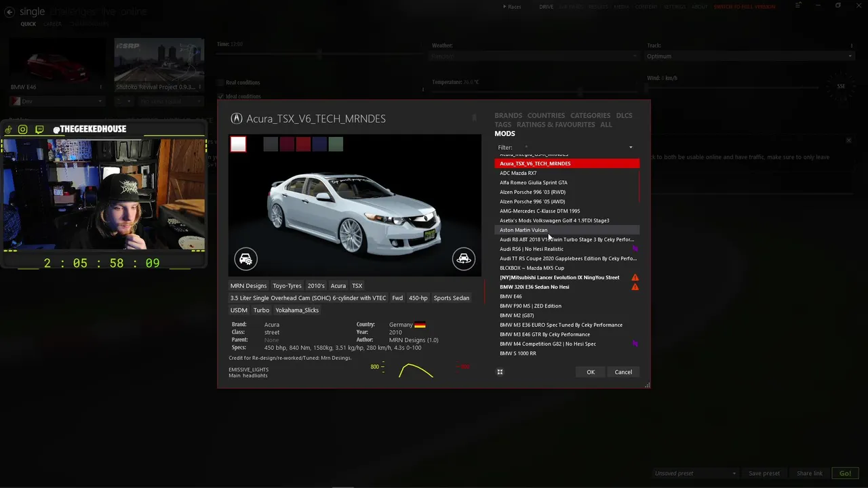This screenshot has width=868, height=488.
Task: Click the Go! button
Action: (845, 473)
